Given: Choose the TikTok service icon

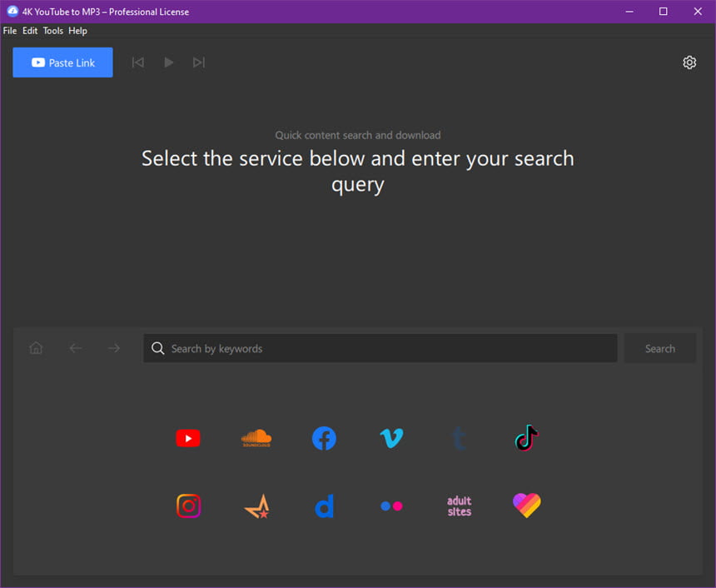Looking at the screenshot, I should (x=527, y=438).
